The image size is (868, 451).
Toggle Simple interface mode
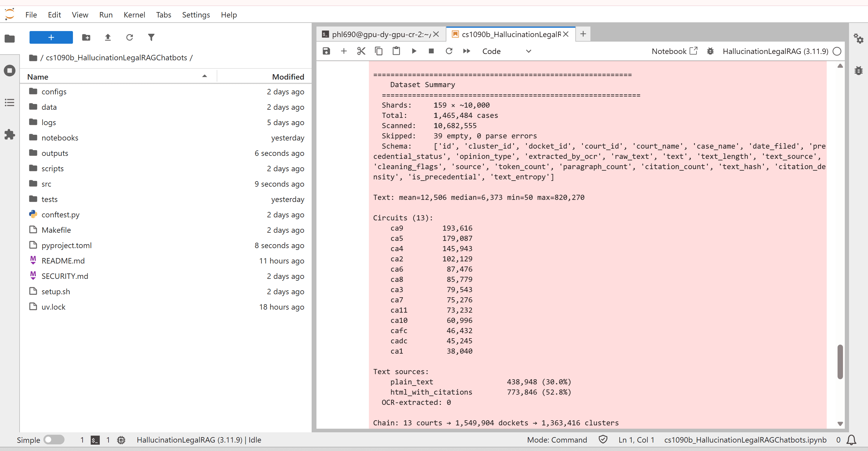(54, 440)
